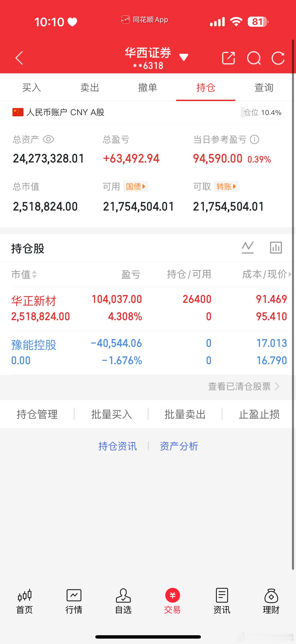This screenshot has height=644, width=296.
Task: Tap the Wi-Fi status icon
Action: (x=236, y=22)
